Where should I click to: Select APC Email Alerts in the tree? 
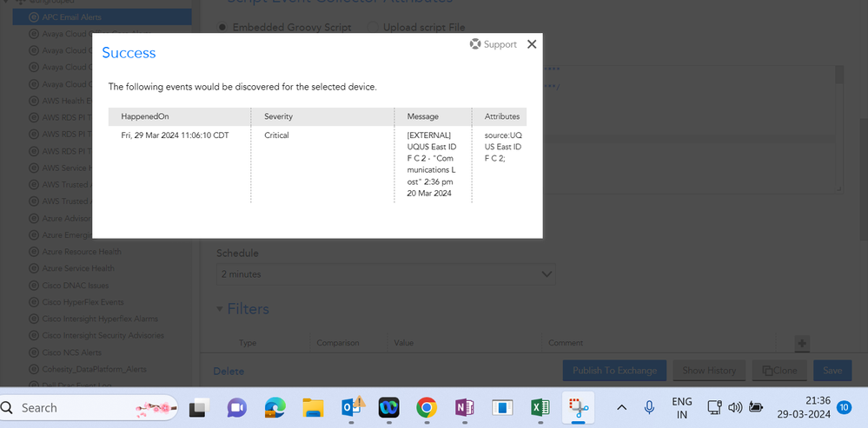[102, 17]
